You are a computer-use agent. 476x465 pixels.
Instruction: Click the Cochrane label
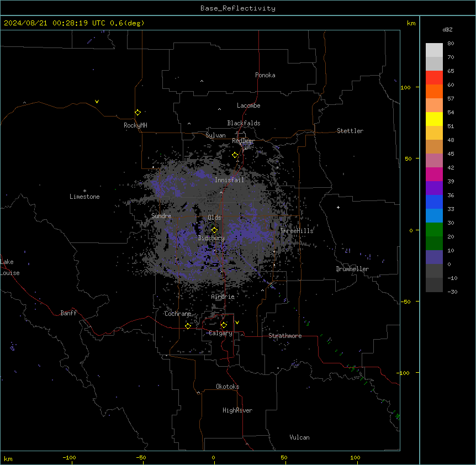pyautogui.click(x=178, y=314)
